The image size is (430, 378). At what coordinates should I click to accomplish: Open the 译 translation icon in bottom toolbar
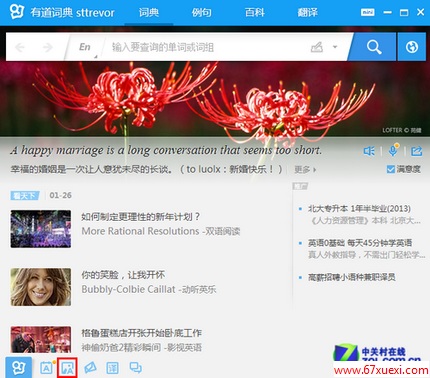click(x=112, y=368)
